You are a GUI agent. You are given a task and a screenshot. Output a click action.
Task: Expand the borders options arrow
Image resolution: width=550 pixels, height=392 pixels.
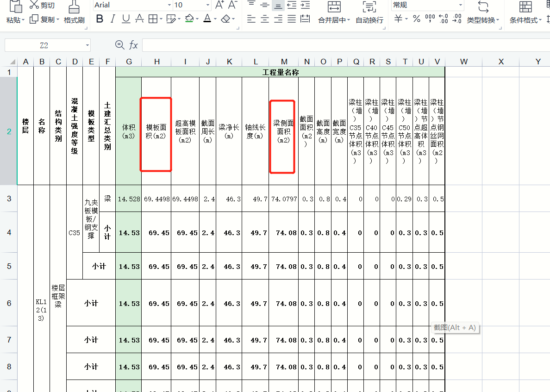tap(161, 19)
